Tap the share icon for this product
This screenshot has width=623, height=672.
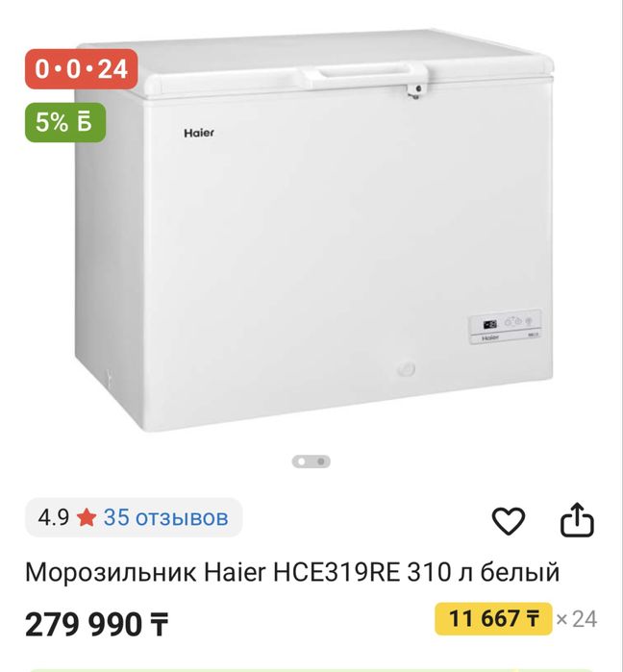coord(578,519)
